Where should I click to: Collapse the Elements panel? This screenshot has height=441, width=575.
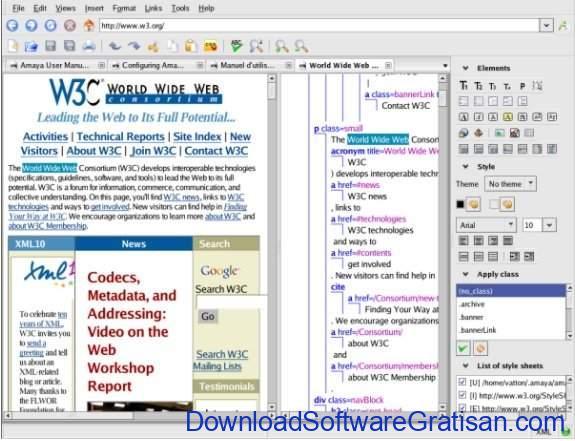click(x=465, y=68)
